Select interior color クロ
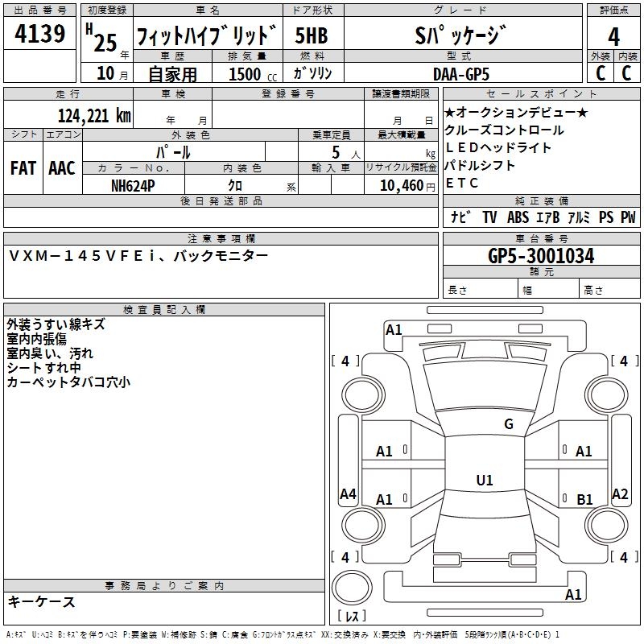Viewport: 644px width, 644px height. pyautogui.click(x=235, y=186)
